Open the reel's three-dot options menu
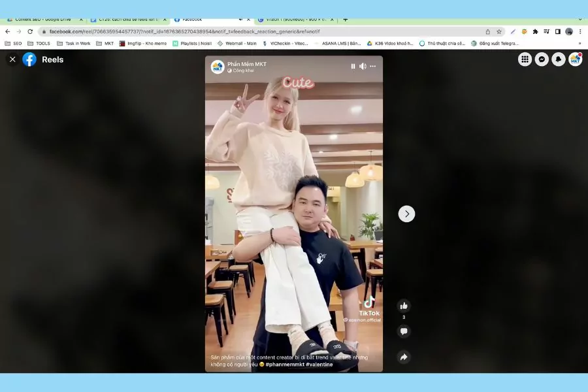Screen dimensions: 588x392 point(374,66)
